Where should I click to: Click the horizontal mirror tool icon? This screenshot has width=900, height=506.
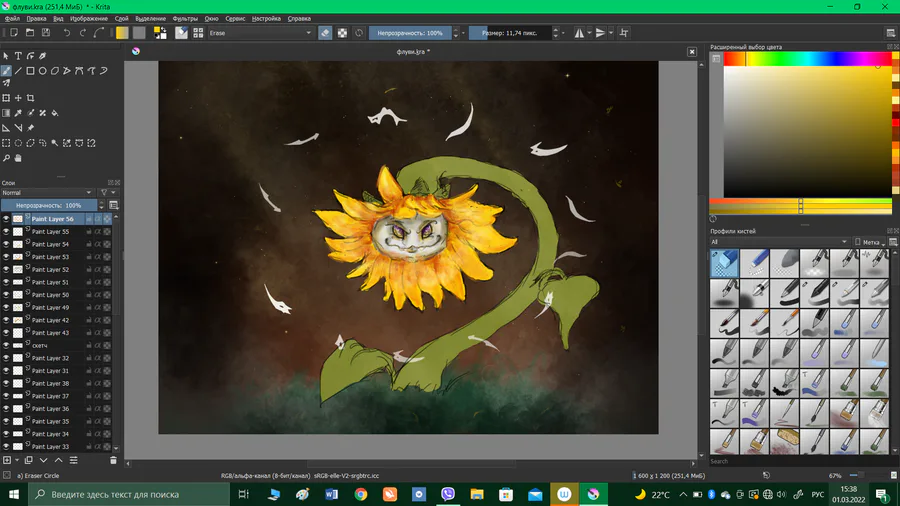point(581,33)
